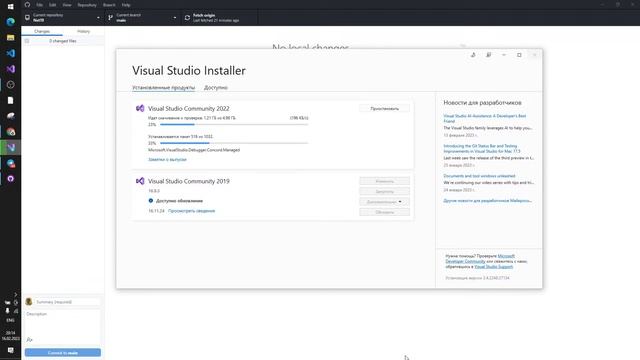This screenshot has height=360, width=640.
Task: Open File Explorer from the taskbar
Action: click(11, 37)
